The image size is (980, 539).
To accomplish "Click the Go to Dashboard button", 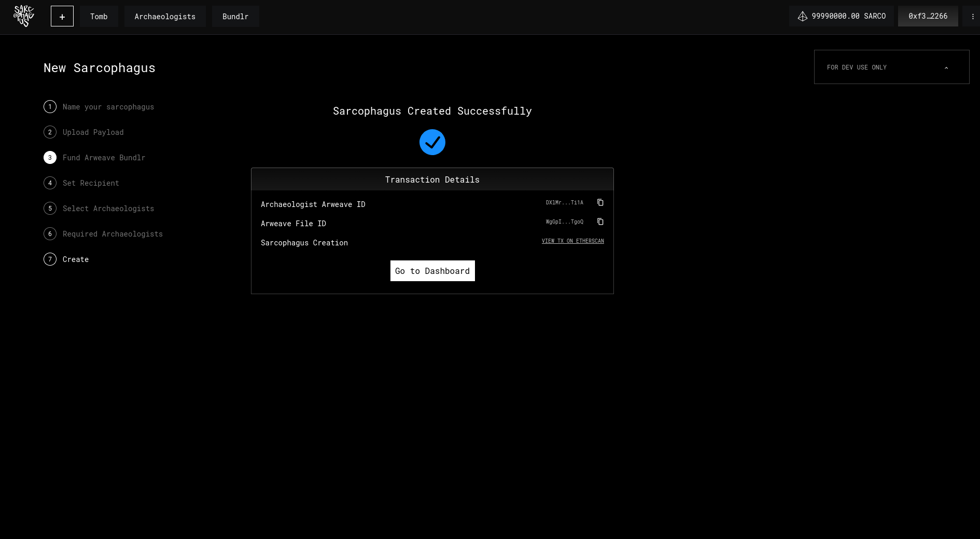I will point(432,270).
